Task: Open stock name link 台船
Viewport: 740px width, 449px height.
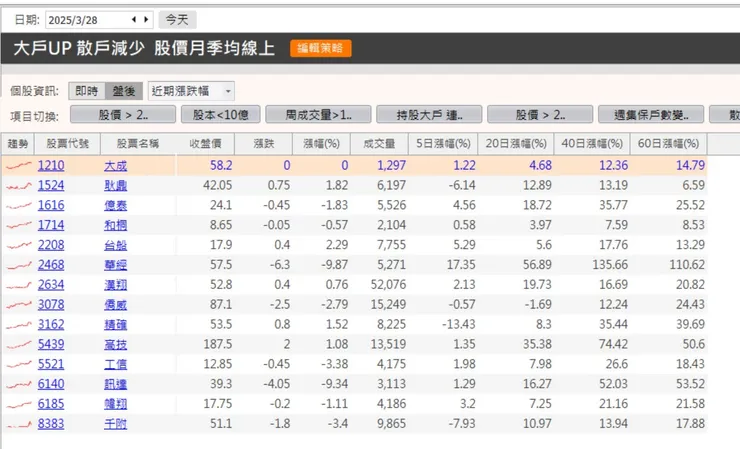Action: coord(116,245)
